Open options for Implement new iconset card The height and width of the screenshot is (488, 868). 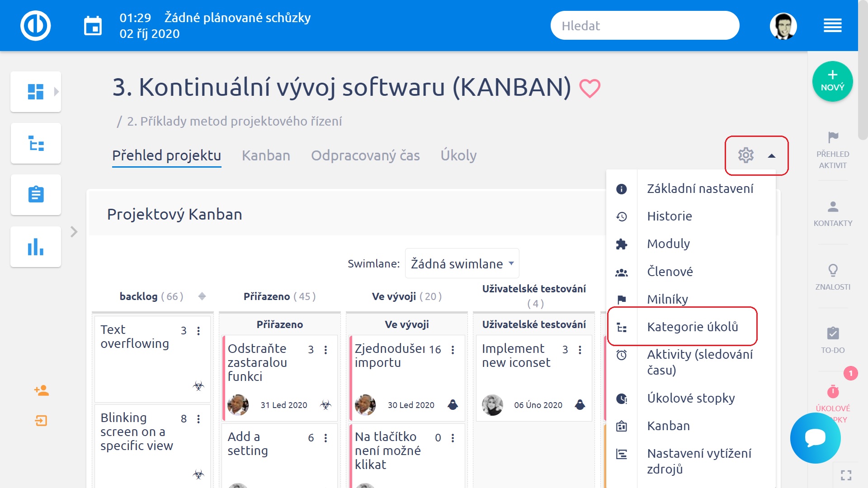pyautogui.click(x=580, y=350)
